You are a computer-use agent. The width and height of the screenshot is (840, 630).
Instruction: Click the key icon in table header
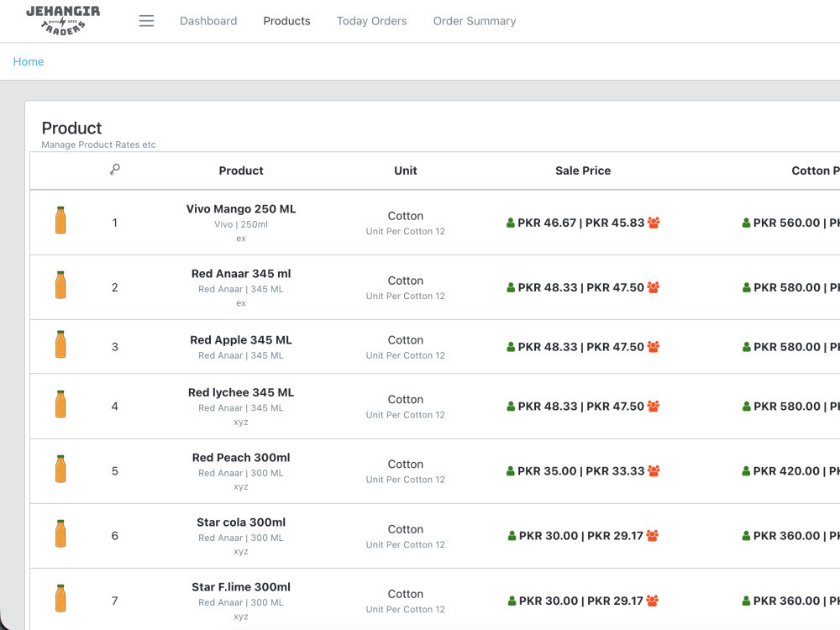point(114,170)
